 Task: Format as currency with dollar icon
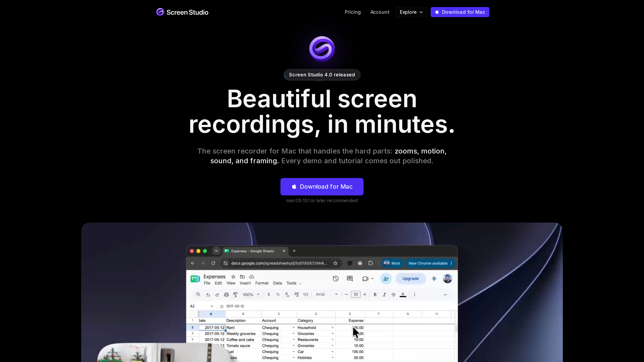pyautogui.click(x=269, y=294)
